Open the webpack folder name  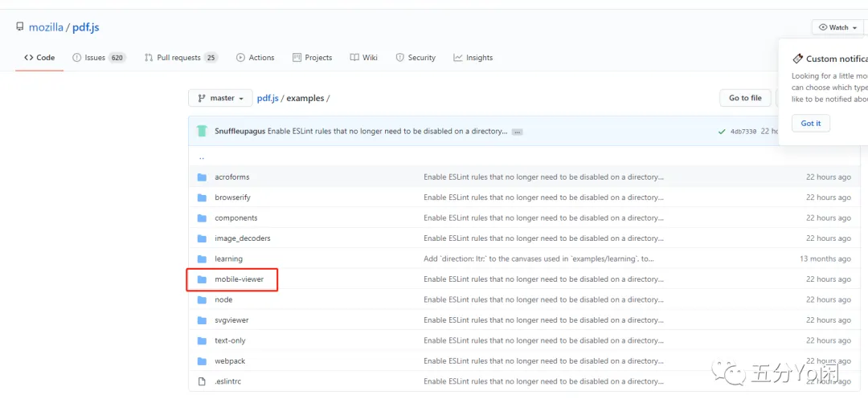coord(230,361)
